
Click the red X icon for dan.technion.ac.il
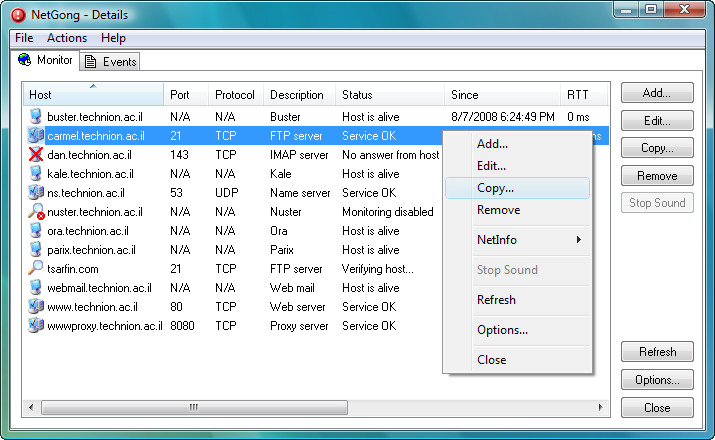pyautogui.click(x=36, y=155)
